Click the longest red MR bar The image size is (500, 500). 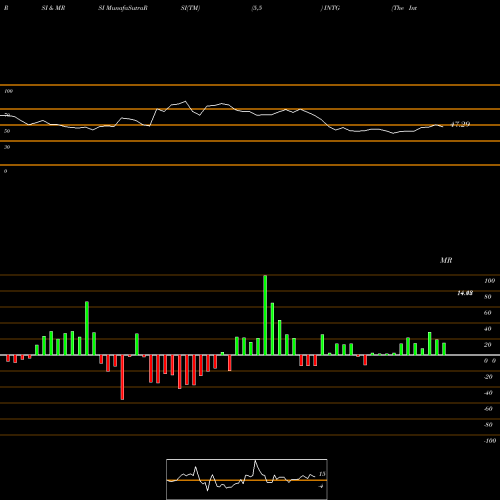click(122, 377)
